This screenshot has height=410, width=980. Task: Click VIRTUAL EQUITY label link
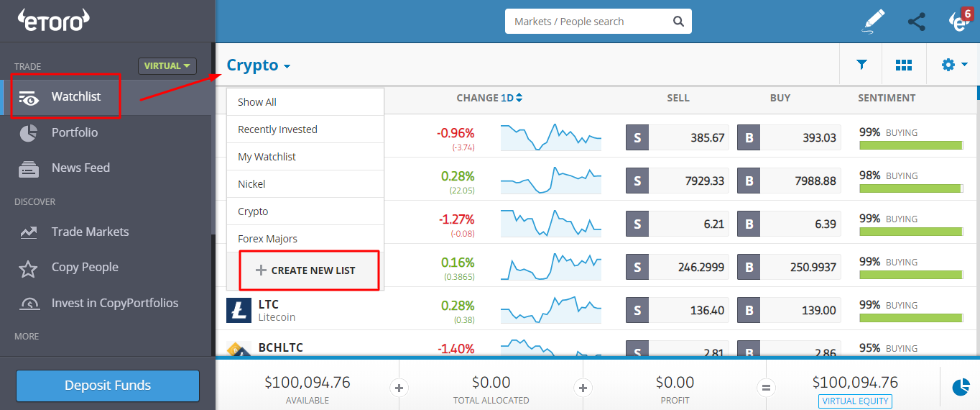(855, 401)
